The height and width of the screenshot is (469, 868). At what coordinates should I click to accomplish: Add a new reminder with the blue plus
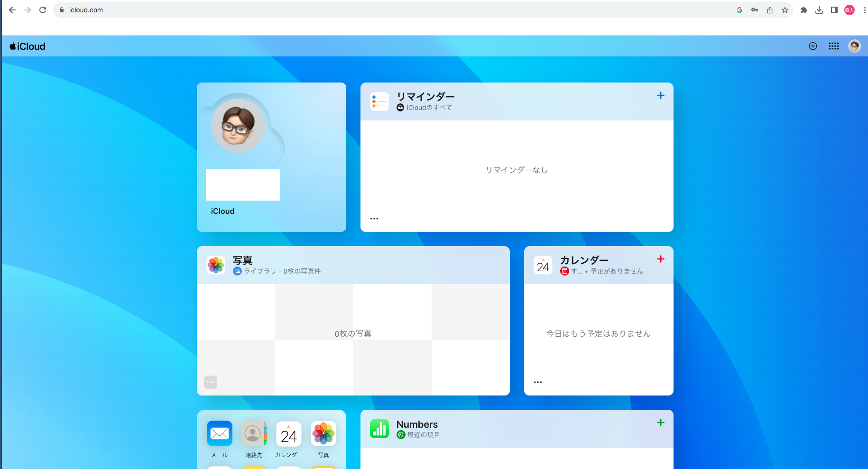[x=661, y=95]
